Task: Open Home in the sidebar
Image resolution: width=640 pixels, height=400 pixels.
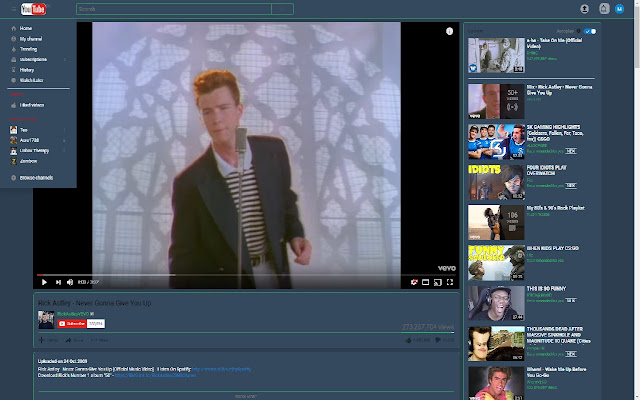Action: [26, 28]
